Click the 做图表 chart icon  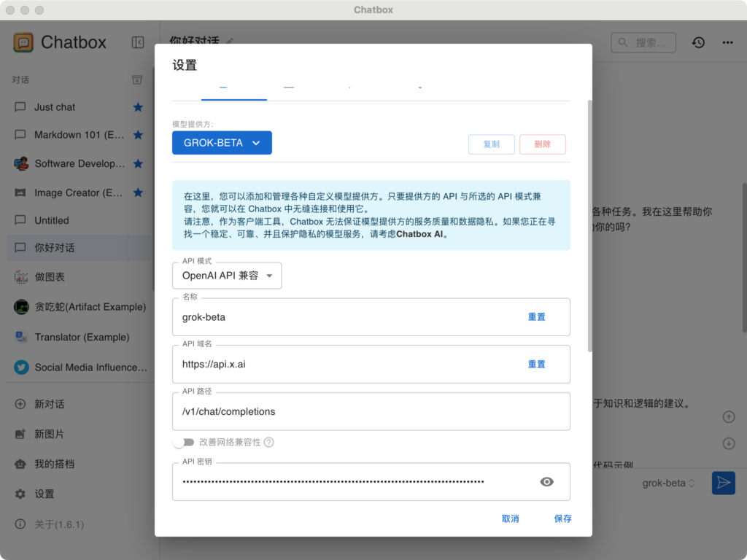click(21, 276)
